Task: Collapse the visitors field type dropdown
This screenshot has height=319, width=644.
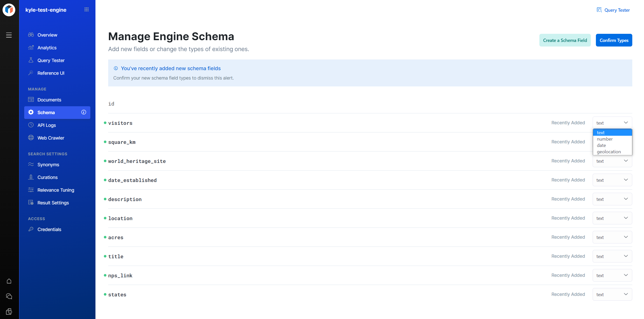Action: 612,123
